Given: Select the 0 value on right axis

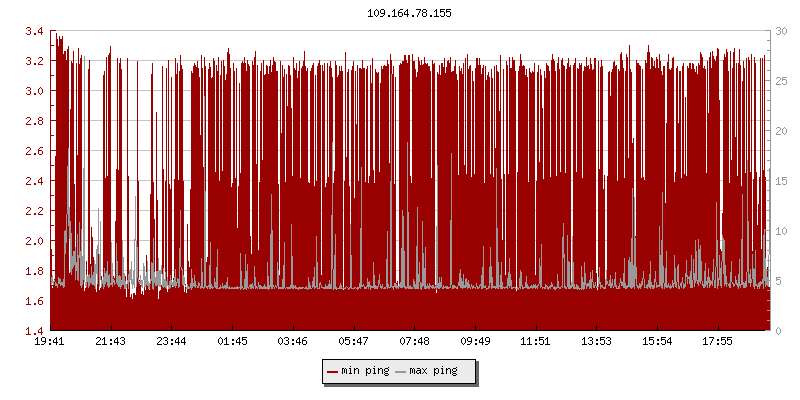Looking at the screenshot, I should [780, 331].
